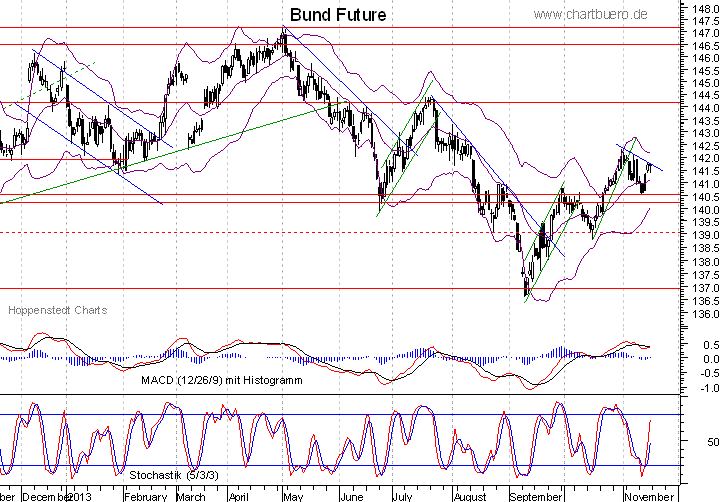This screenshot has height=502, width=723.
Task: Click the November month label
Action: tap(649, 497)
